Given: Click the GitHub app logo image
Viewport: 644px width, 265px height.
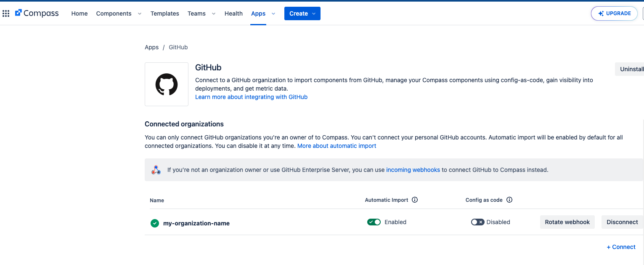Looking at the screenshot, I should tap(166, 84).
